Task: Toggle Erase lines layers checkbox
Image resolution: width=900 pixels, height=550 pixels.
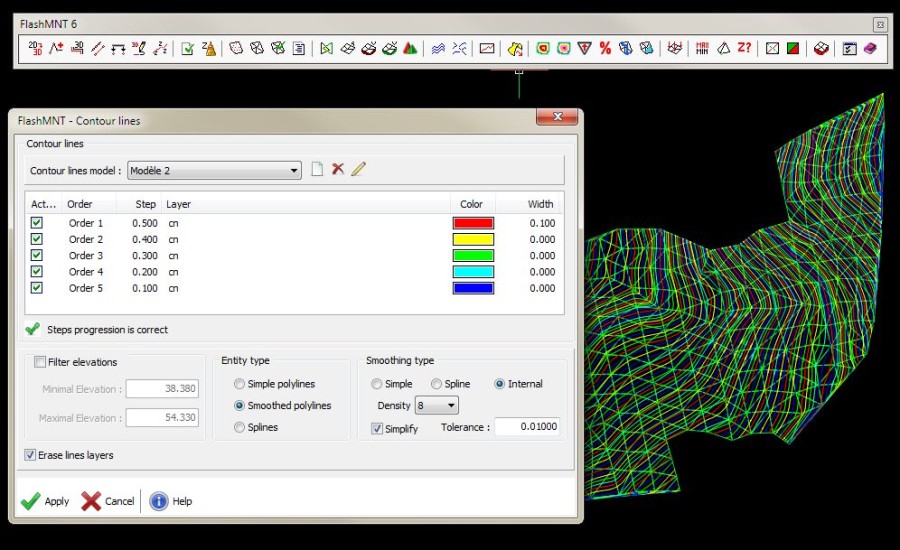Action: coord(30,455)
